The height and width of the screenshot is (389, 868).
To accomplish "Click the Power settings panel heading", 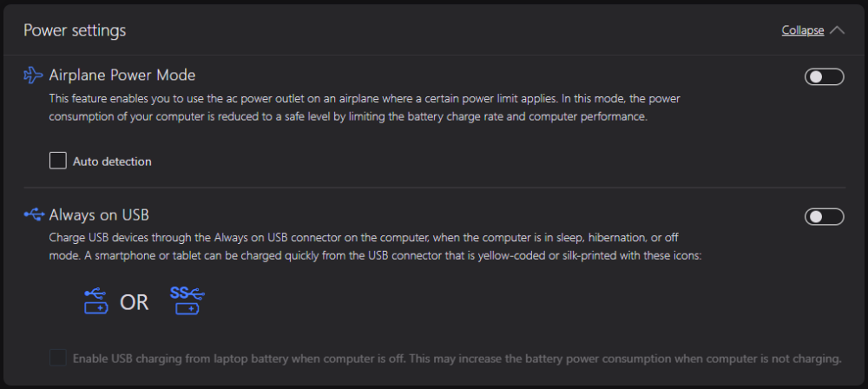I will tap(75, 30).
